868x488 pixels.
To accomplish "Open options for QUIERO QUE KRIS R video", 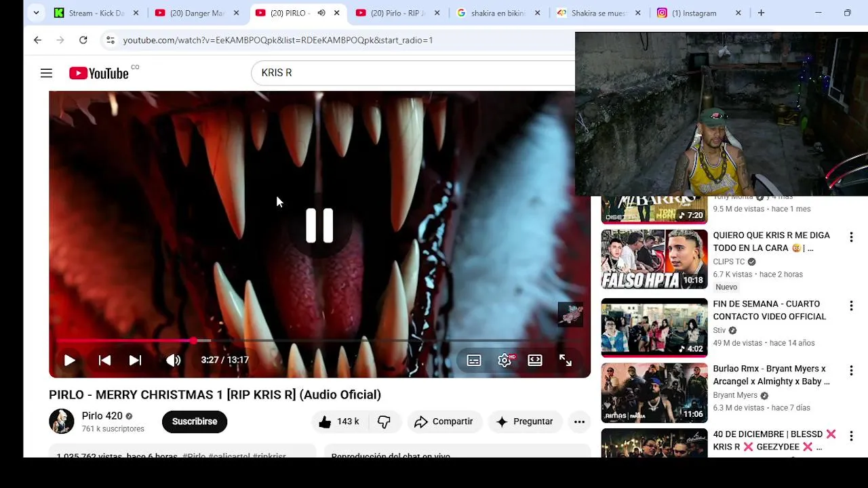I will [851, 237].
